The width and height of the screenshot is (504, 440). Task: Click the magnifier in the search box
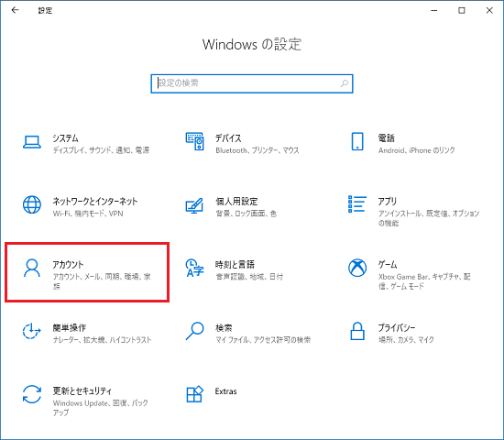pyautogui.click(x=345, y=83)
